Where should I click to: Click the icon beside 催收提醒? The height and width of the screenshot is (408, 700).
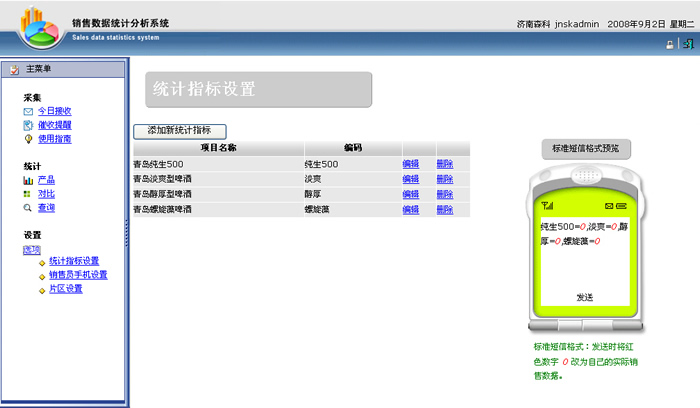[28, 125]
